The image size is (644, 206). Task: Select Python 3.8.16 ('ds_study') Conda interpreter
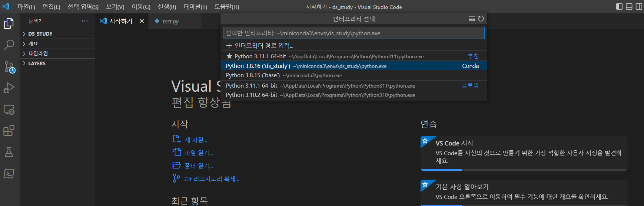point(354,66)
